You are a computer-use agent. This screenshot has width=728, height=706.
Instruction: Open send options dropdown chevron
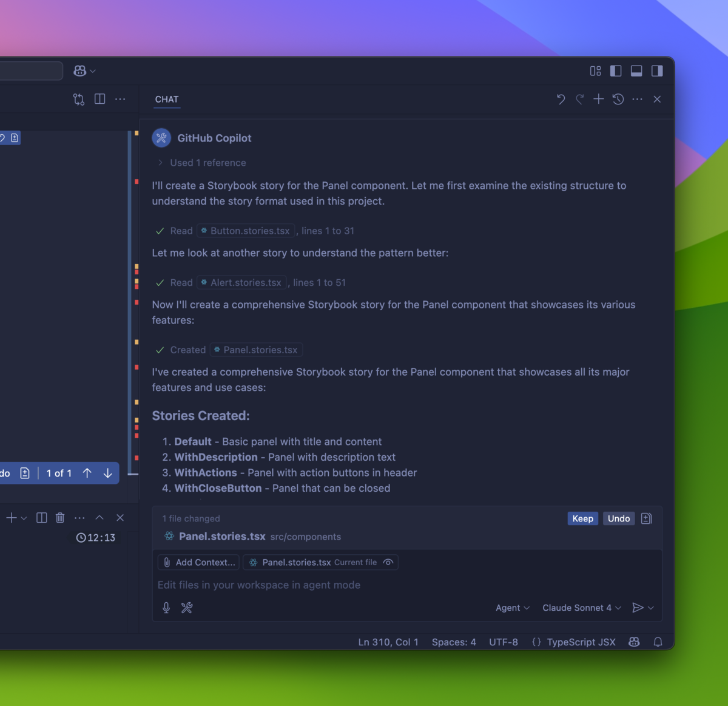(x=651, y=608)
